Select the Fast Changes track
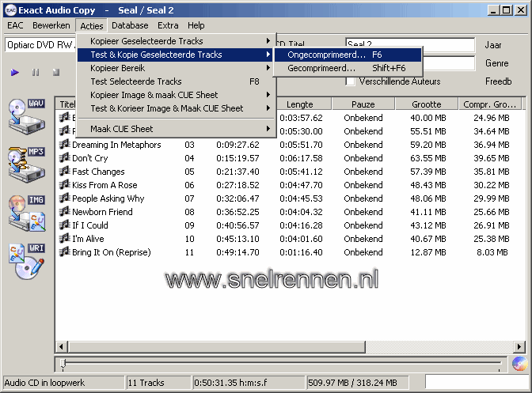The width and height of the screenshot is (532, 393). point(98,172)
